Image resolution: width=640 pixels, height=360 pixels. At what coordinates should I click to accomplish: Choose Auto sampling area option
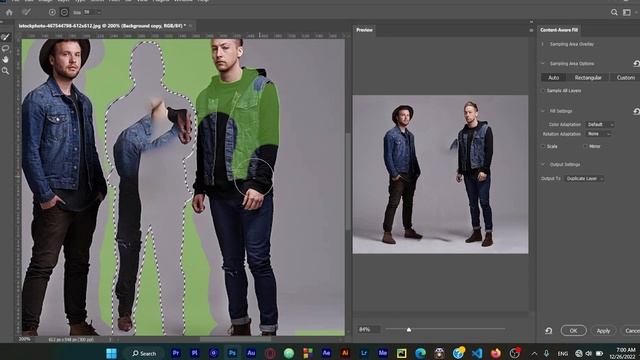pyautogui.click(x=553, y=78)
